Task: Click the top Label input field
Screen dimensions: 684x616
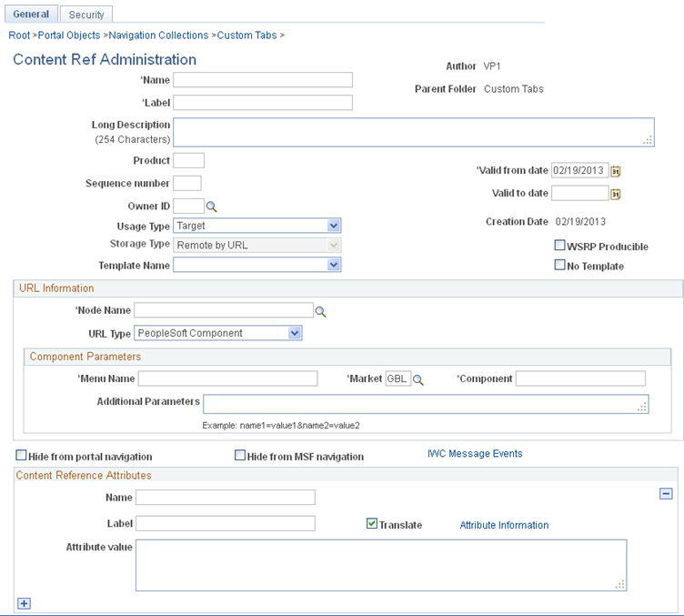Action: point(263,103)
